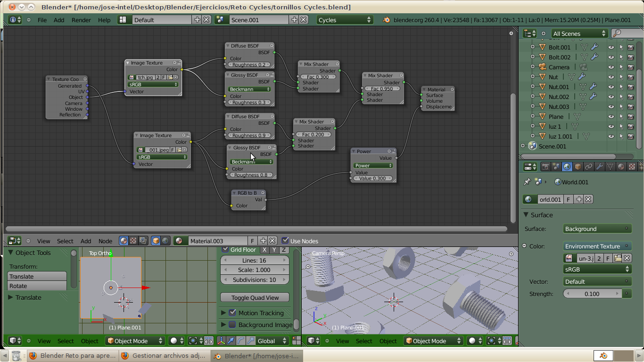Open the Render properties tab icon
The height and width of the screenshot is (362, 644).
tap(546, 166)
